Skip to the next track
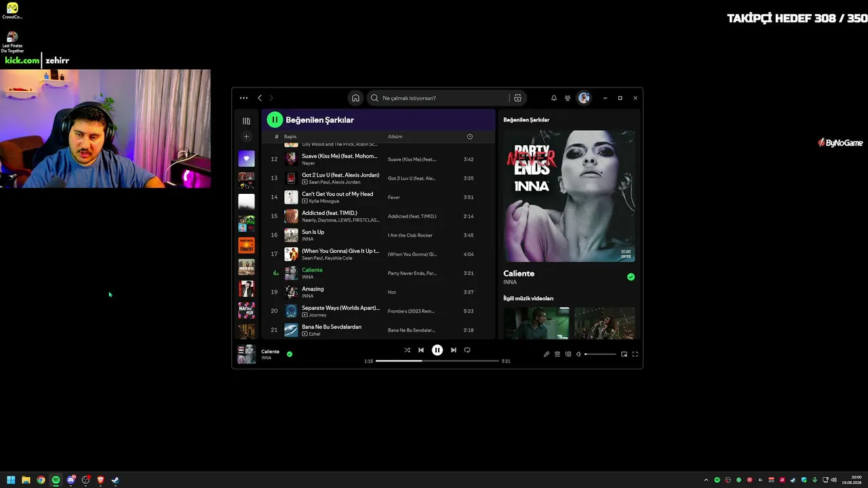 click(x=454, y=350)
